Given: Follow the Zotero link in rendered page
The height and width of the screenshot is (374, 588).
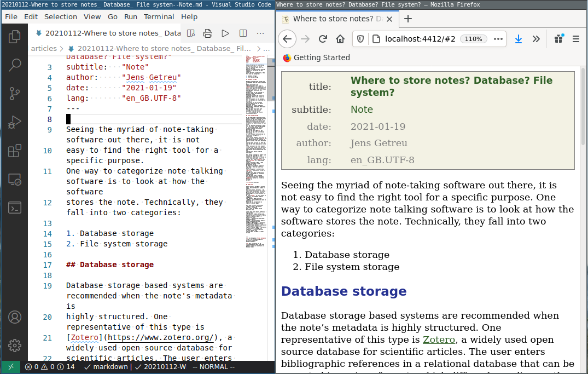Looking at the screenshot, I should pyautogui.click(x=439, y=340).
